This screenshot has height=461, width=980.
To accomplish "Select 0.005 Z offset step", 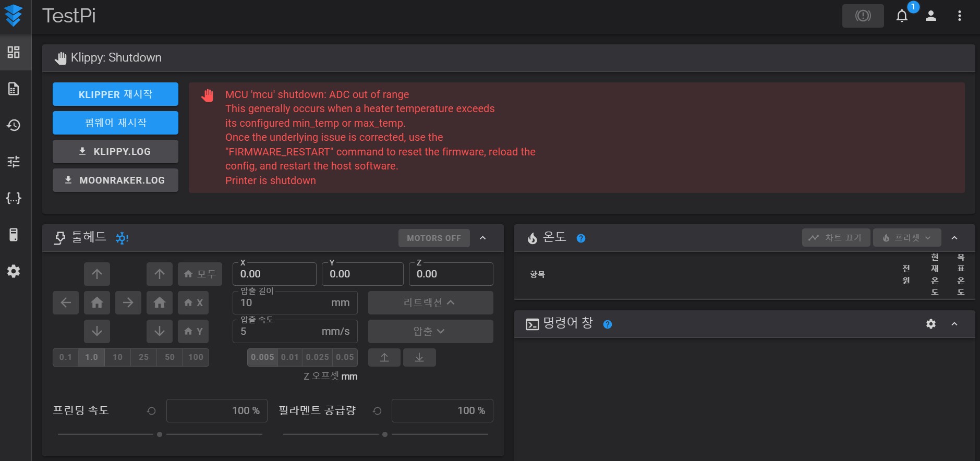I will (x=262, y=357).
